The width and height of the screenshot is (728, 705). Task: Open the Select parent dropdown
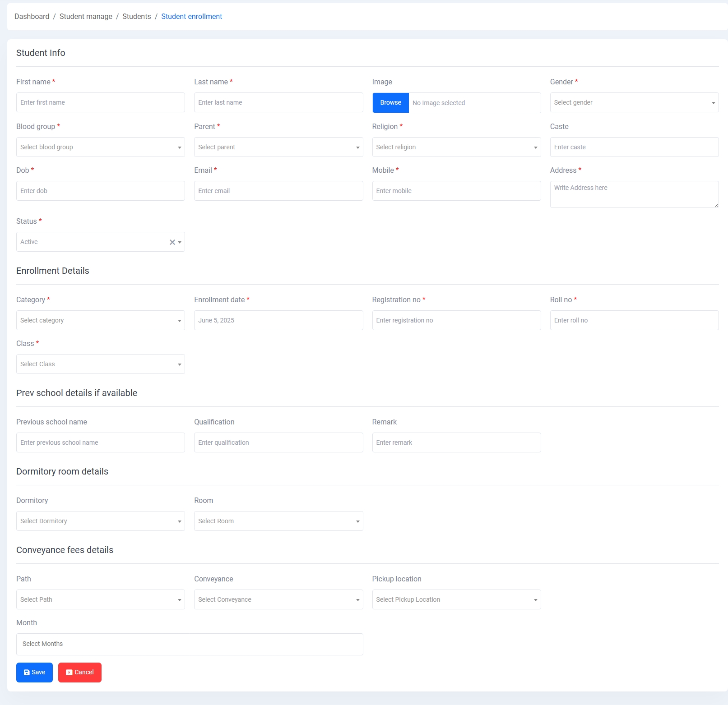(x=278, y=147)
